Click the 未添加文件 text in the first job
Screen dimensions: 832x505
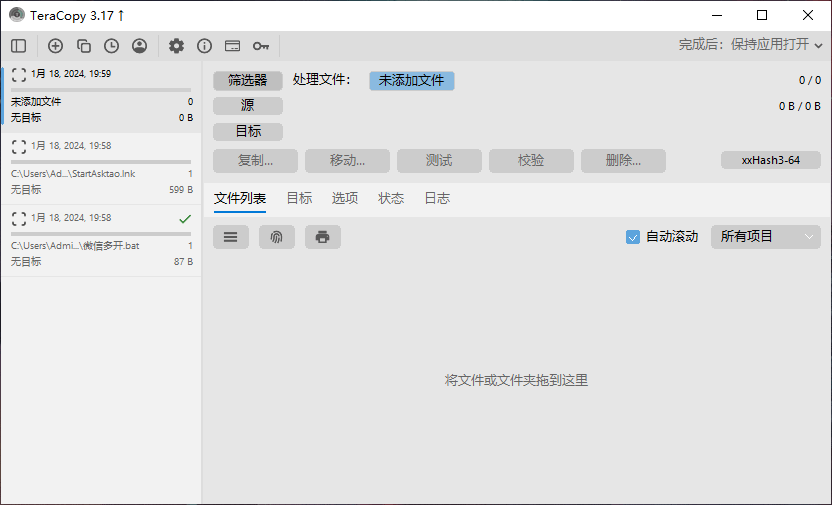point(36,102)
